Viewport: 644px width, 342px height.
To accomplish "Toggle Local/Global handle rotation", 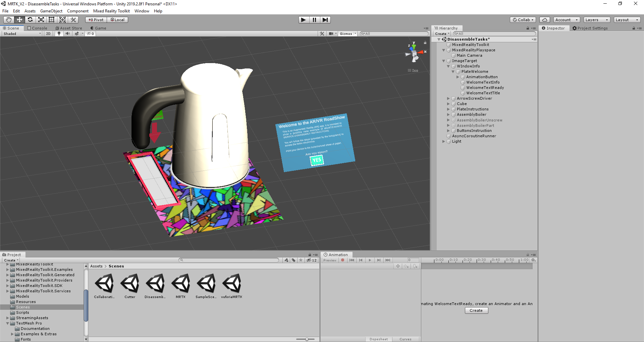I will (x=117, y=20).
